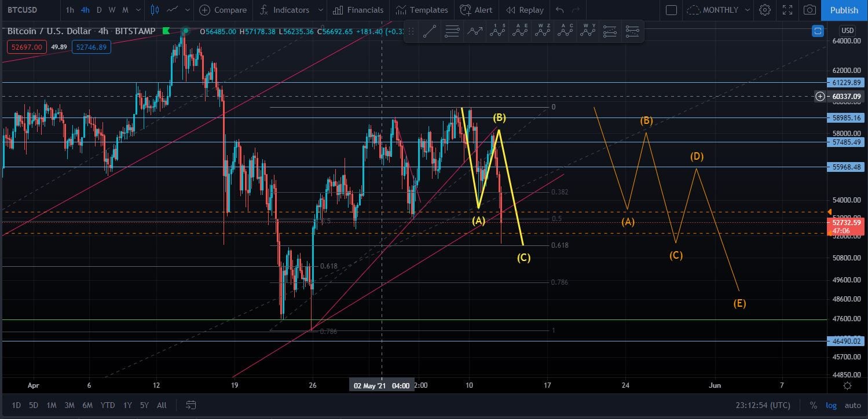Start bar Replay mode
The width and height of the screenshot is (868, 419).
tap(525, 10)
